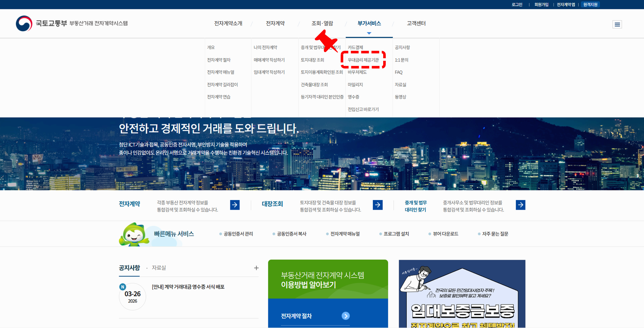Select 건축물대장 조회 submenu item
The width and height of the screenshot is (644, 328).
(x=314, y=85)
